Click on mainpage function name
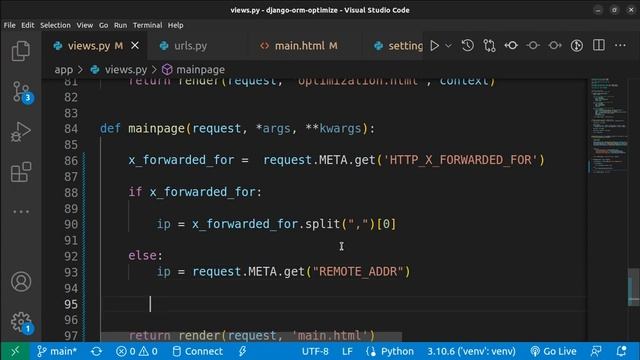This screenshot has width=640, height=360. tap(156, 129)
